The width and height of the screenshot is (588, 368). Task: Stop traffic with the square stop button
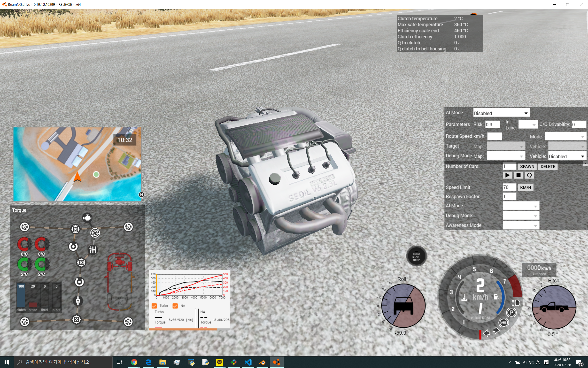[x=518, y=175]
